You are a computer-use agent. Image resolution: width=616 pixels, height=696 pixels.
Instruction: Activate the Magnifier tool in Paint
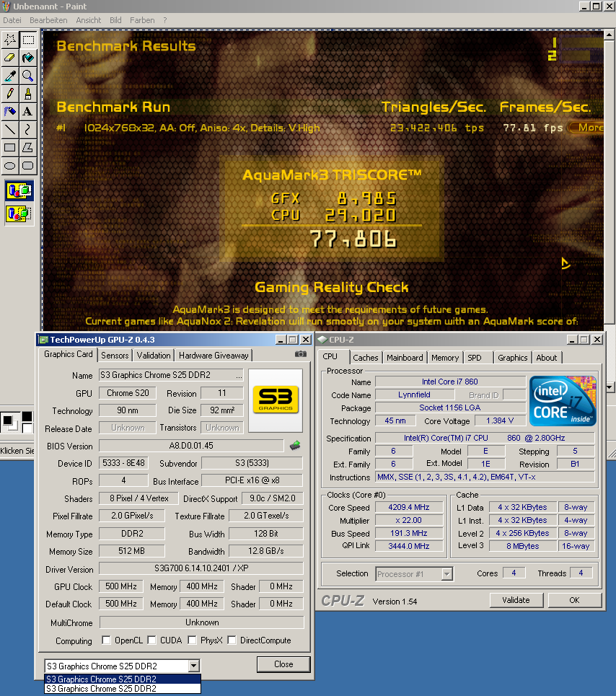coord(28,76)
